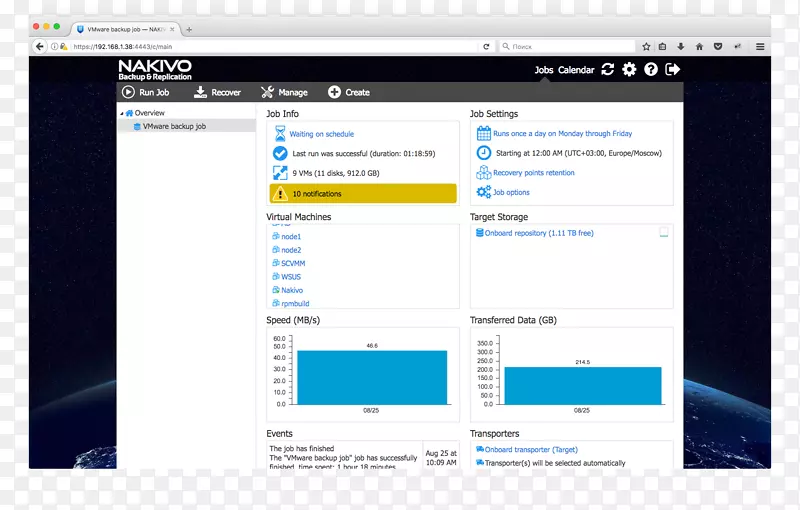Click the node1 VM icon

tap(276, 236)
